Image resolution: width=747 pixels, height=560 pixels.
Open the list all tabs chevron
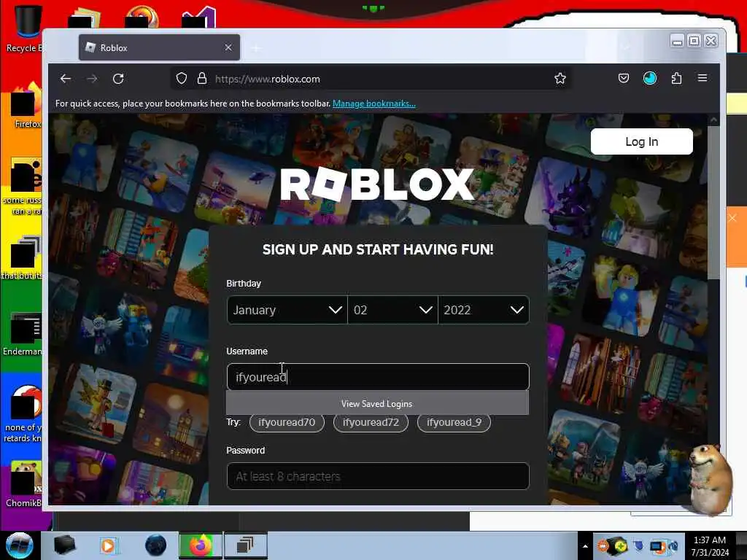tap(626, 47)
